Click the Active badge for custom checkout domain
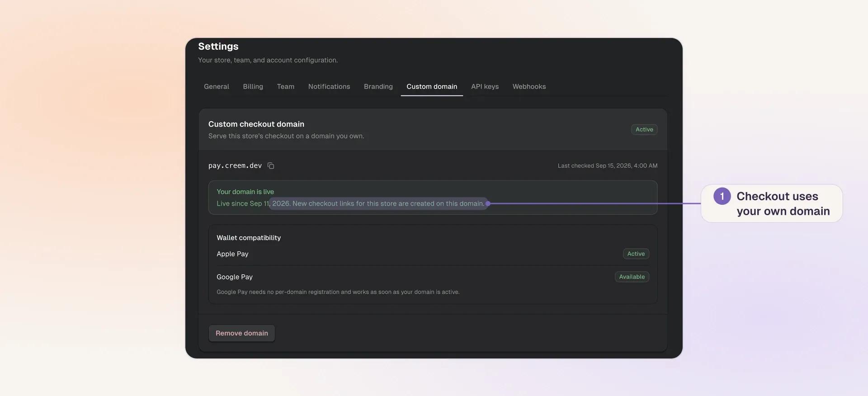 click(644, 129)
